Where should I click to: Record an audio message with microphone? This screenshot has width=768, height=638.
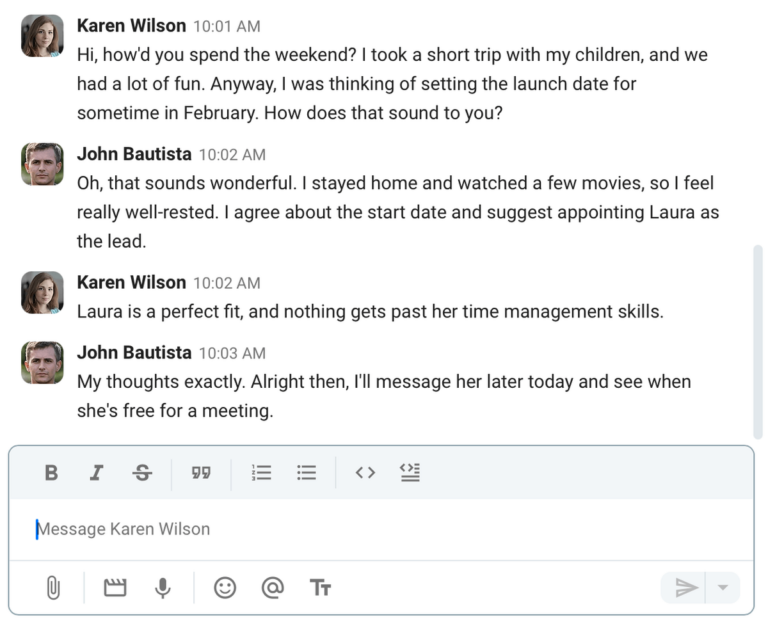[x=163, y=588]
